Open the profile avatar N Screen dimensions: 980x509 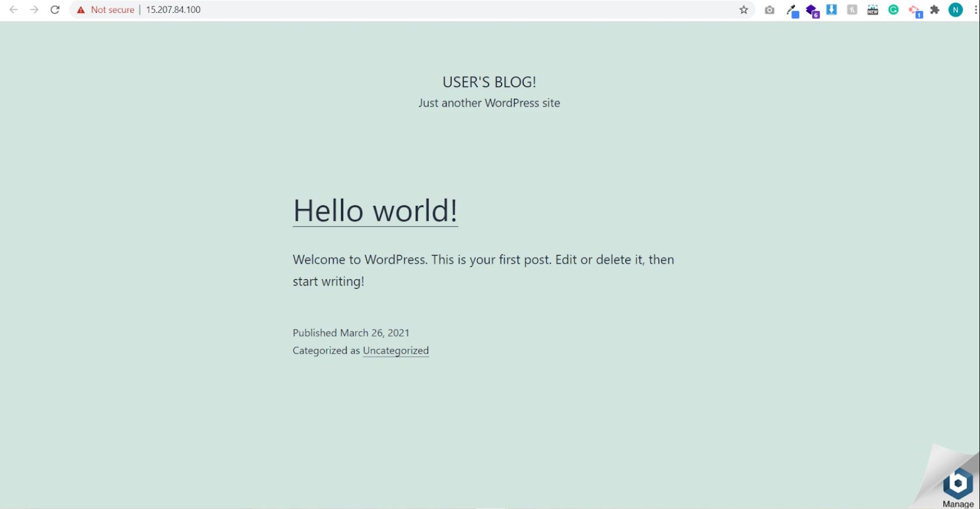pyautogui.click(x=956, y=10)
